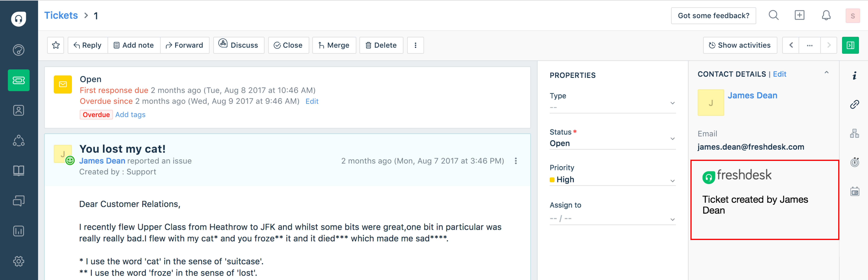This screenshot has height=280, width=868.
Task: Click Reply button
Action: [x=88, y=45]
